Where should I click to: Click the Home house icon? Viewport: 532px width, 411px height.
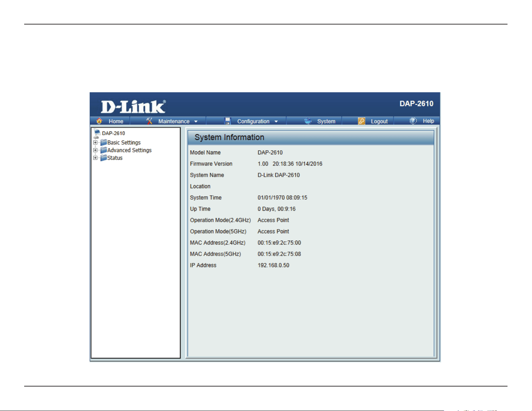point(99,121)
